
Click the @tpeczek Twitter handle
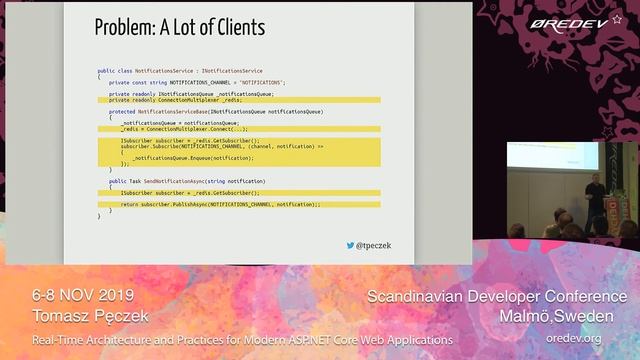(x=373, y=245)
